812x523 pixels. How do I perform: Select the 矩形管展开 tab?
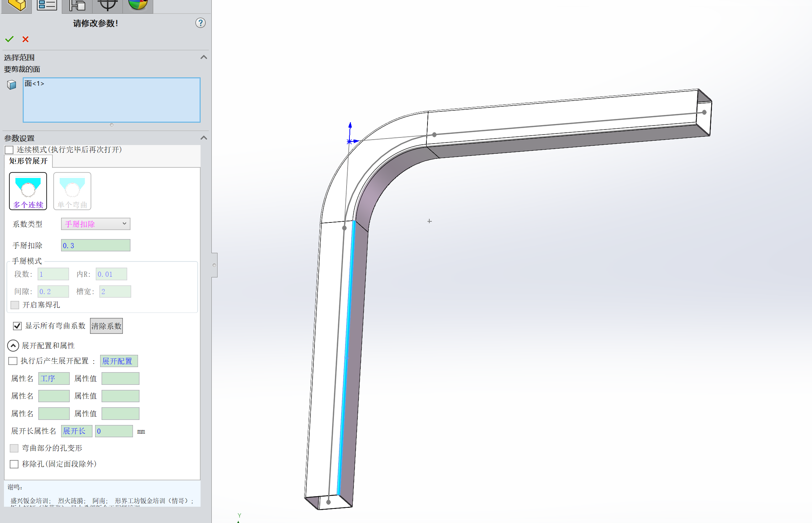coord(29,161)
